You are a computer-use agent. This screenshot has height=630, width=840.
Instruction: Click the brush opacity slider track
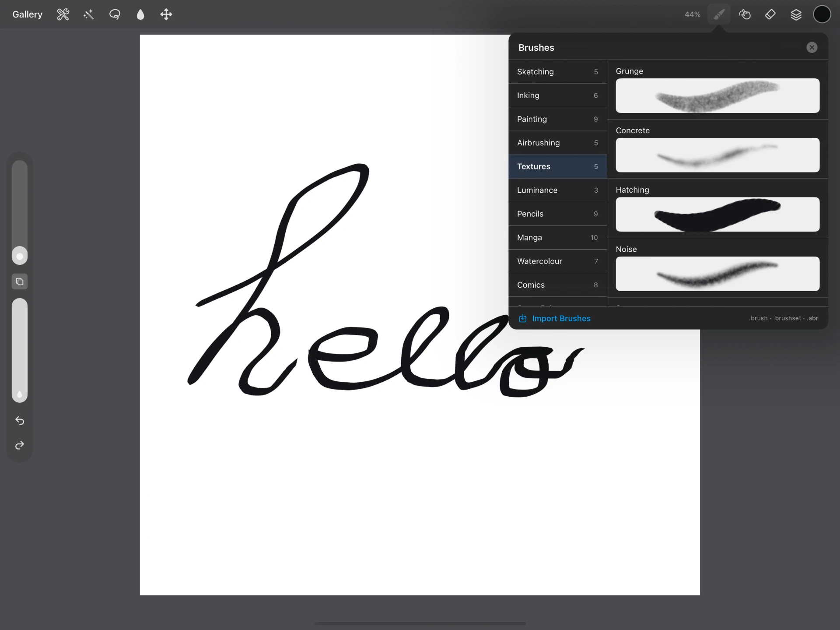coord(20,350)
